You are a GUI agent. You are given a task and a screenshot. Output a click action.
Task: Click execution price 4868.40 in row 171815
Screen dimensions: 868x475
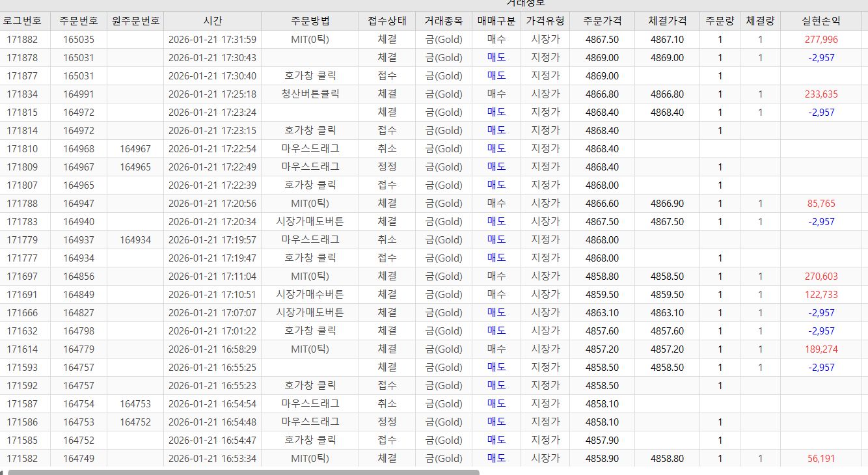tap(667, 113)
